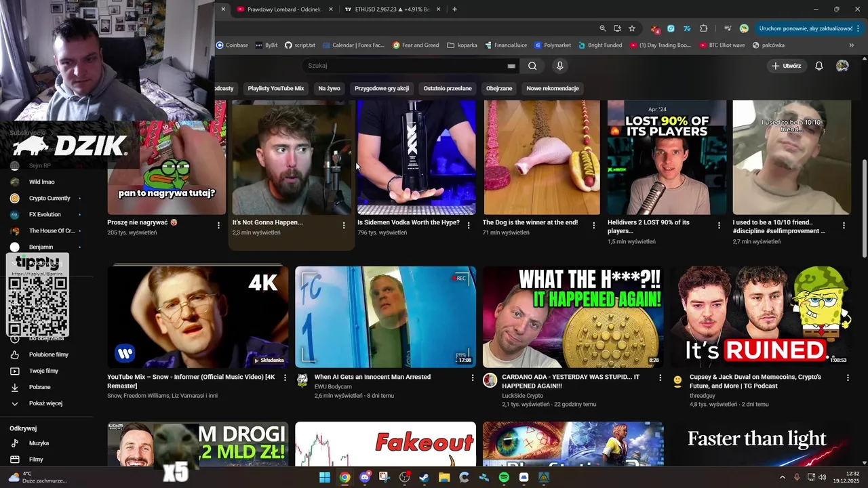
Task: Select the Obejrzane filter chip
Action: click(499, 88)
